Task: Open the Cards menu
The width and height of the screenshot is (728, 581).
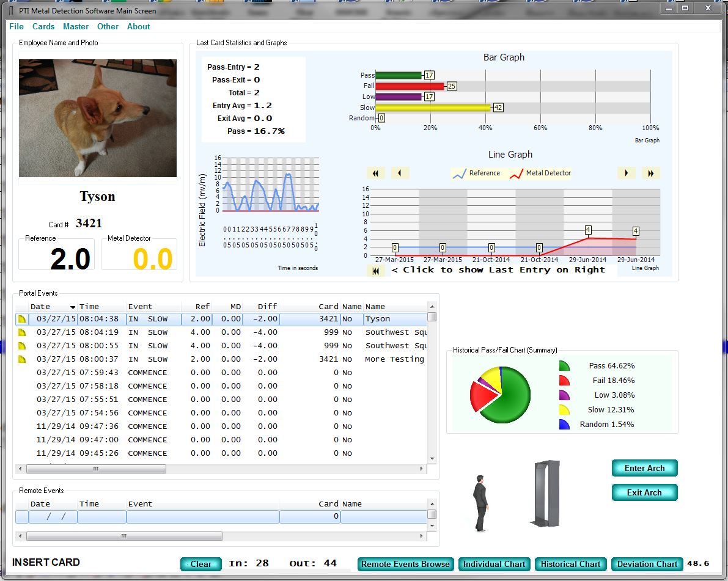Action: 43,26
